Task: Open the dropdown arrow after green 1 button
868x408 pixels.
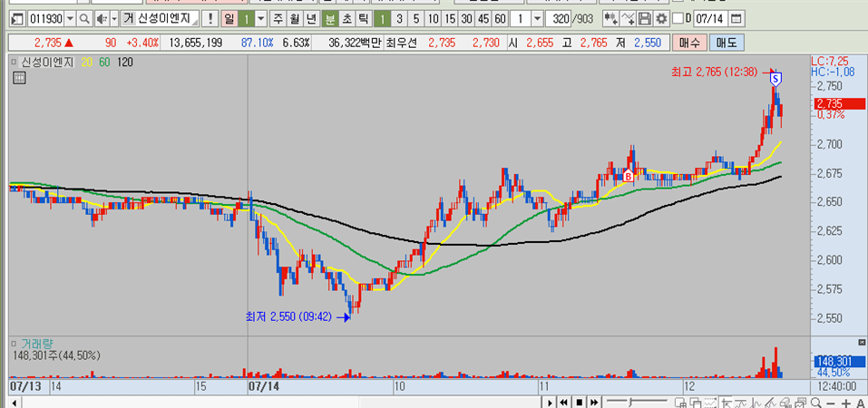Action: [x=260, y=19]
